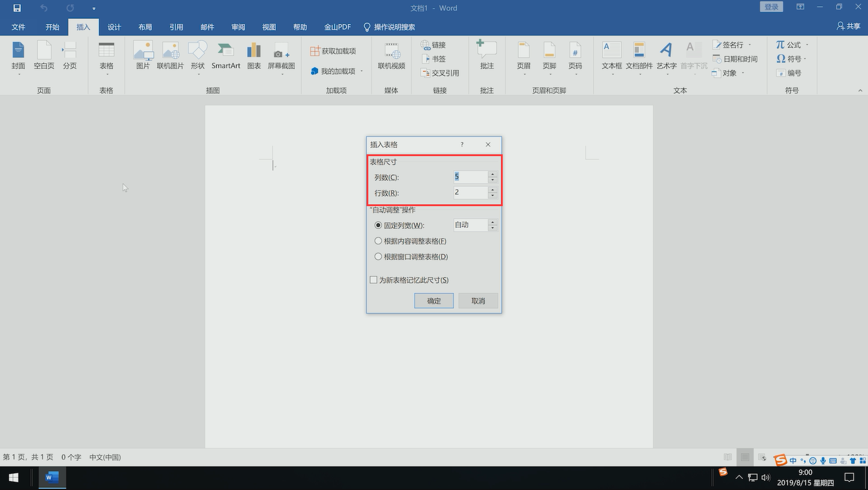The image size is (868, 490).
Task: Show hidden system tray icons
Action: pos(740,478)
